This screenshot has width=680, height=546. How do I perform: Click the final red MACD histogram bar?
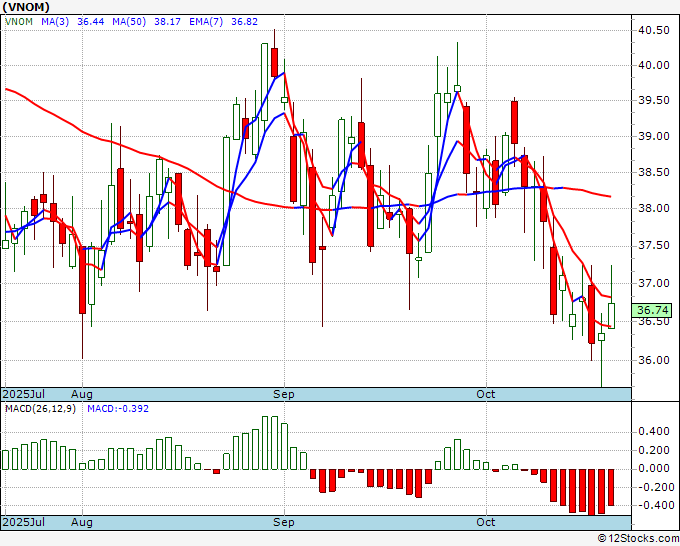[611, 487]
